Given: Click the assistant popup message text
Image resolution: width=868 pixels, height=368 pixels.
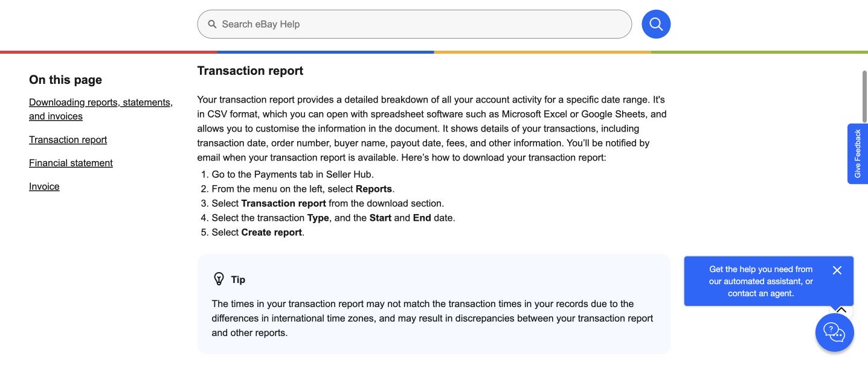Looking at the screenshot, I should (x=761, y=281).
